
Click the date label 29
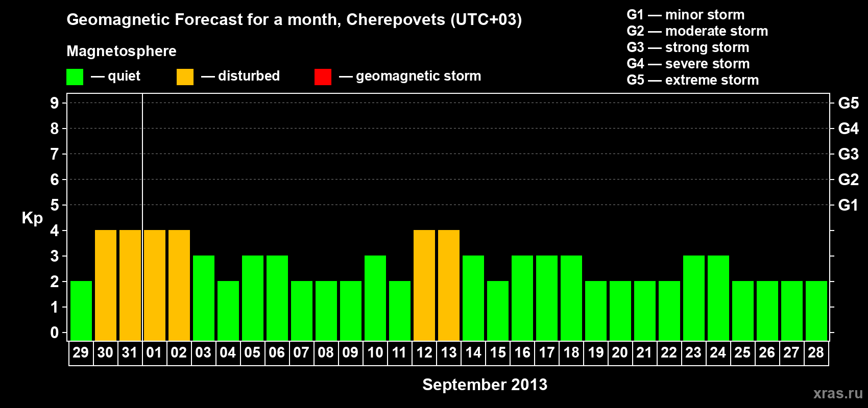(81, 352)
